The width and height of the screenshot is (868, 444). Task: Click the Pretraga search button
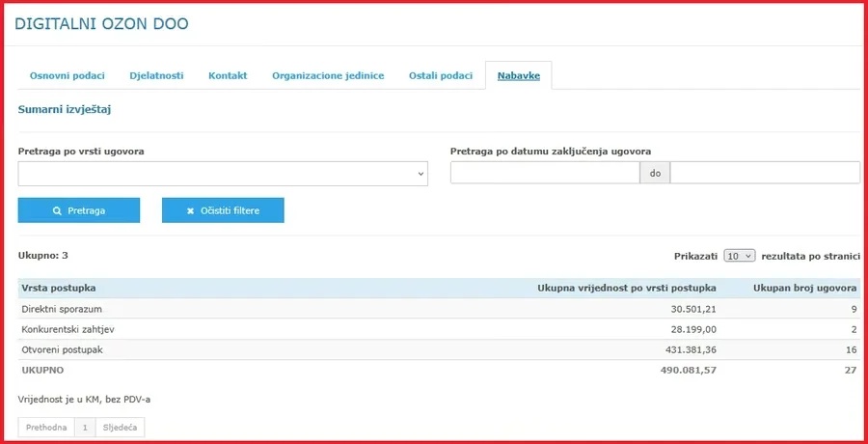pyautogui.click(x=79, y=210)
